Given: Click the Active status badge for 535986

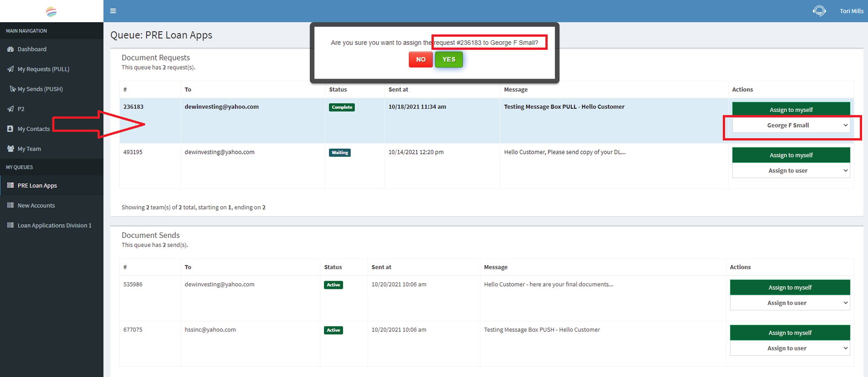Looking at the screenshot, I should coord(333,285).
